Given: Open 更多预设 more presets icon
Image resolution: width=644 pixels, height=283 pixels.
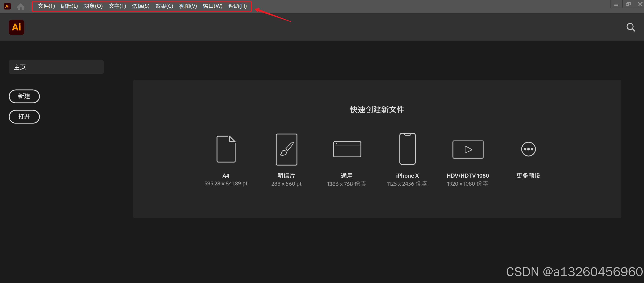Looking at the screenshot, I should click(528, 149).
